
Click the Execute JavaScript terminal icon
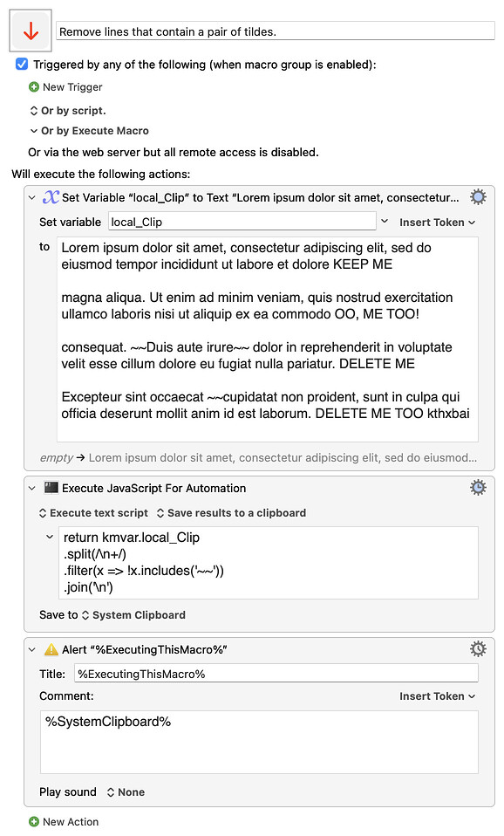pyautogui.click(x=51, y=487)
